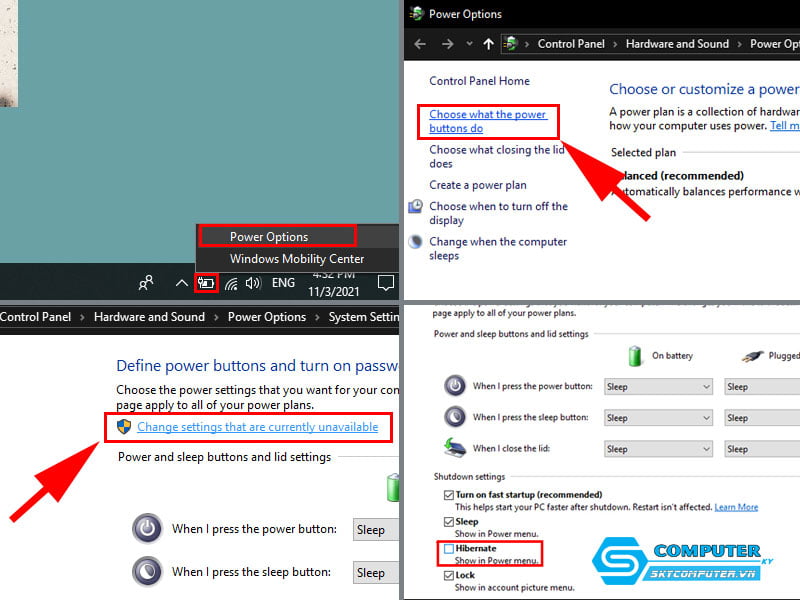Viewport: 800px width, 600px height.
Task: Click the Back arrow in Power Options window
Action: tap(420, 44)
